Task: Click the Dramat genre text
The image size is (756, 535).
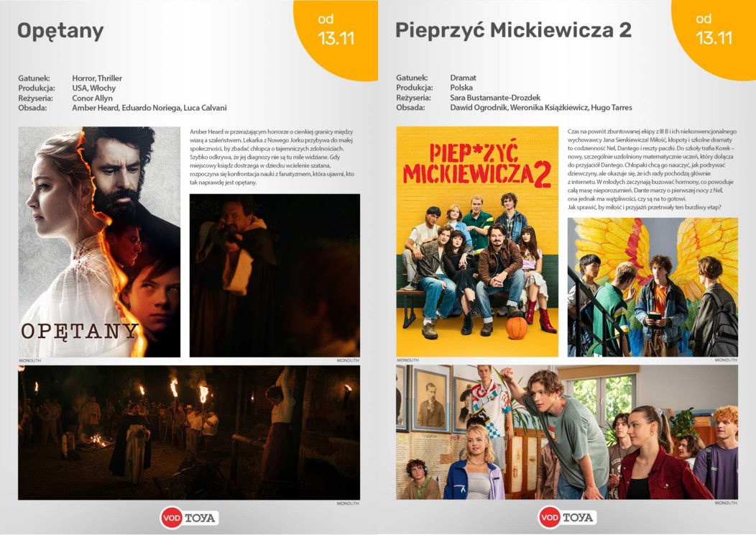Action: [463, 78]
